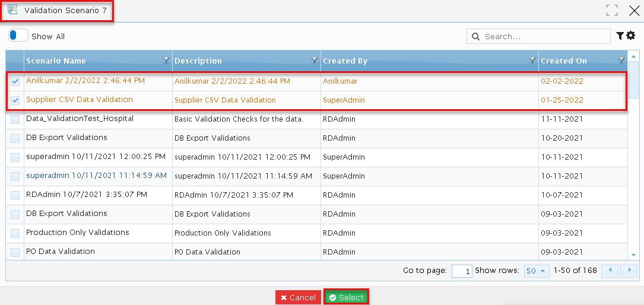Uncheck the Supplier CSV Data Validation row
This screenshot has width=644, height=305.
[15, 100]
